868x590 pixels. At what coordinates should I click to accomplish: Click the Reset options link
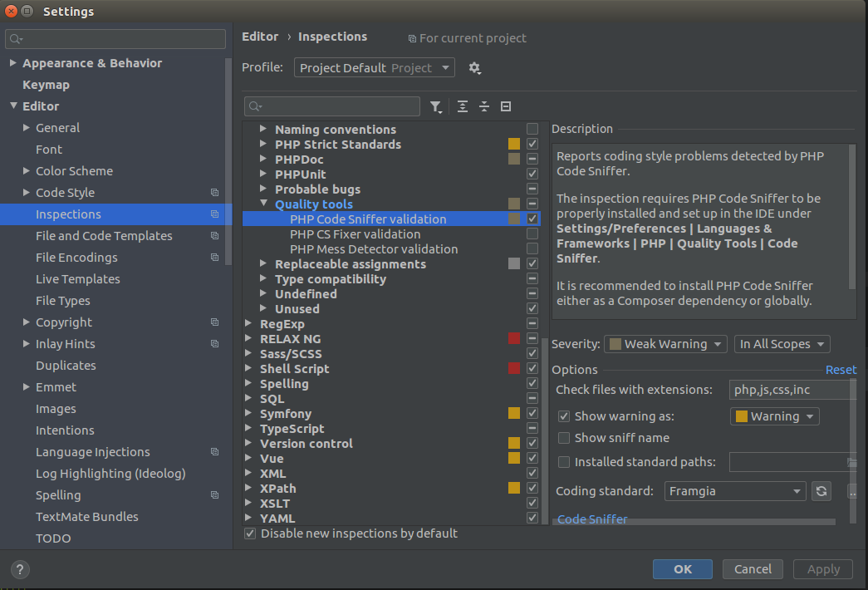[x=841, y=370]
